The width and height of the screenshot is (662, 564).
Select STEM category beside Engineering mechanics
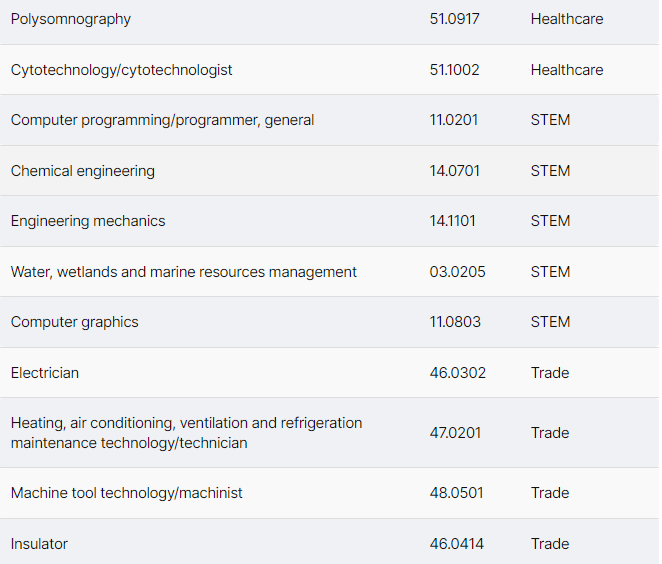[x=550, y=221]
